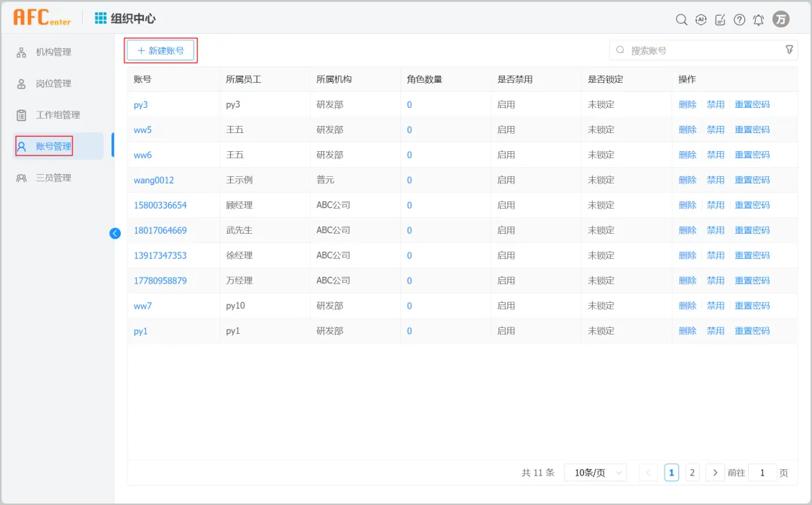The height and width of the screenshot is (505, 812).
Task: Open 工作组管理 in the sidebar
Action: (58, 115)
